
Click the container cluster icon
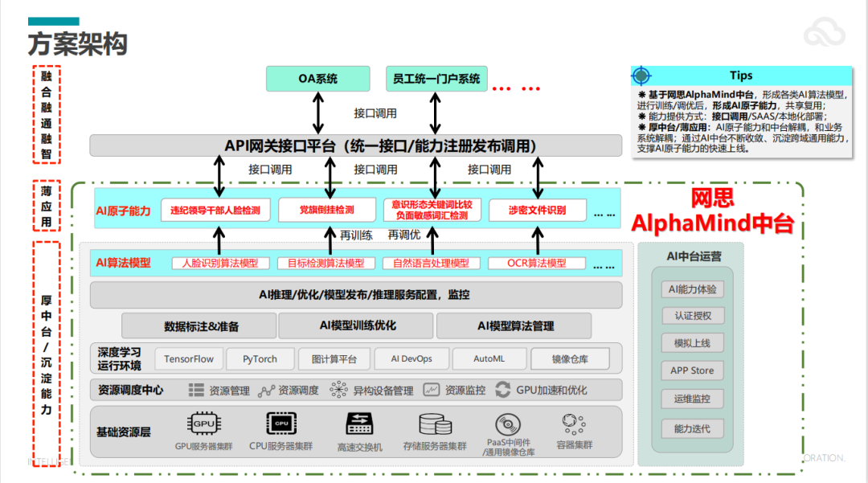click(x=574, y=424)
